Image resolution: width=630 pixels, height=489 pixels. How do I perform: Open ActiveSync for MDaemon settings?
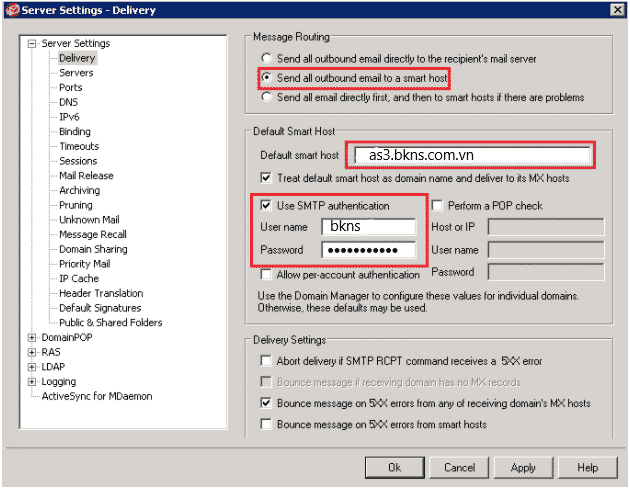[x=96, y=396]
